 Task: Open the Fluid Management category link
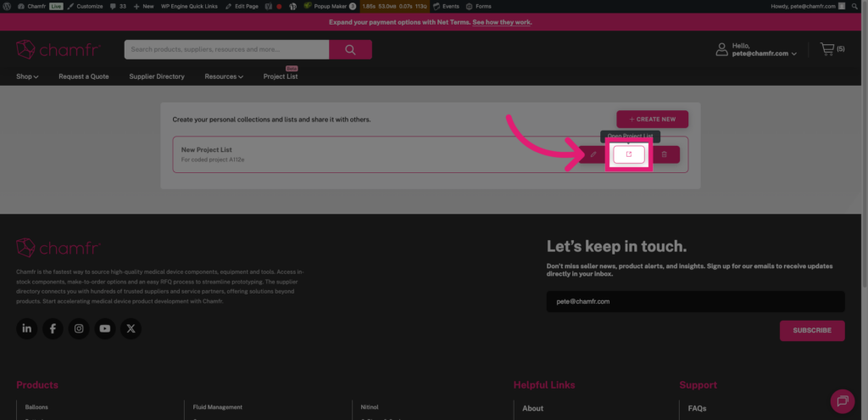click(x=218, y=407)
